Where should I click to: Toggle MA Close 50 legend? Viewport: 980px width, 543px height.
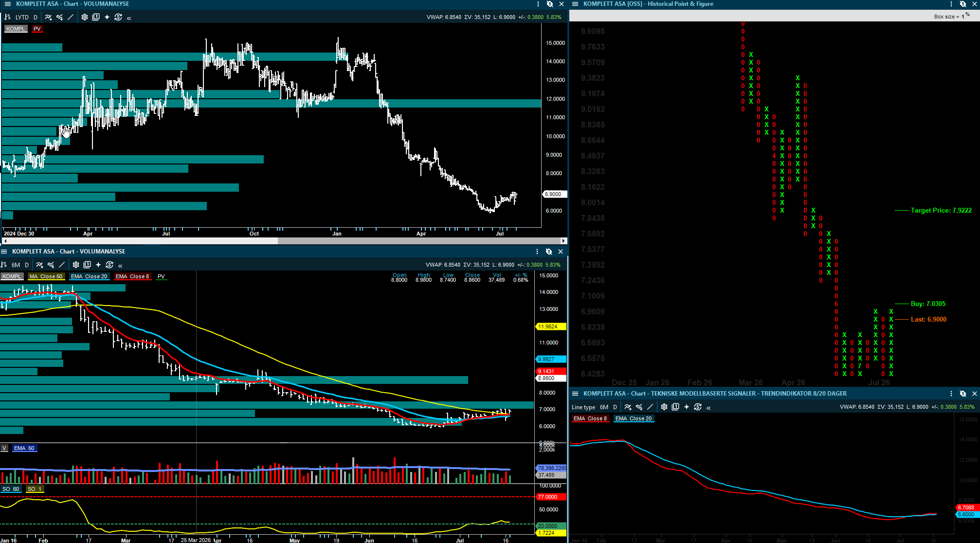46,276
